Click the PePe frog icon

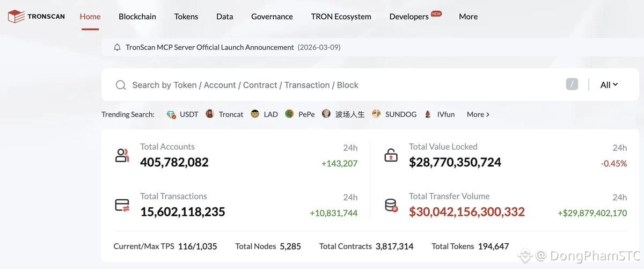pyautogui.click(x=289, y=114)
